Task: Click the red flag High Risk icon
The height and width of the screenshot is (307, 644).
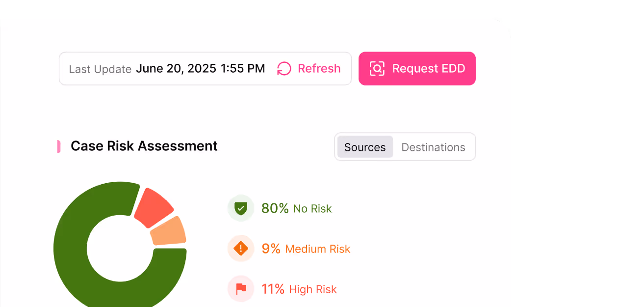Action: click(241, 289)
